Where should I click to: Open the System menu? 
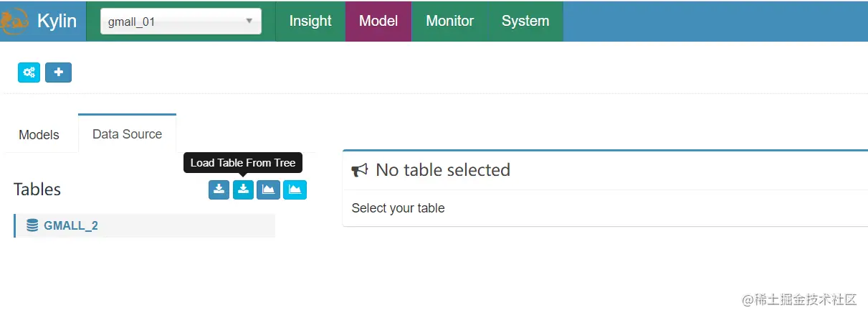point(525,22)
